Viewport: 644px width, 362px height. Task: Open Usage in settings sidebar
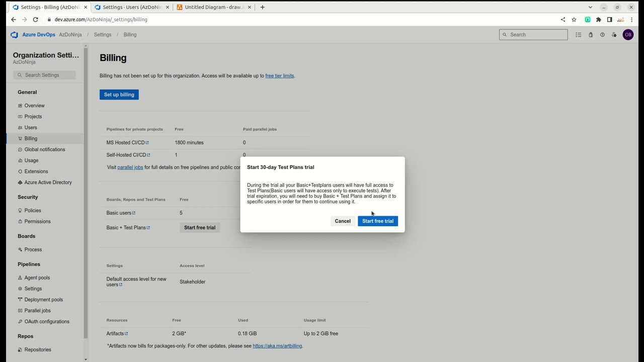pos(31,161)
